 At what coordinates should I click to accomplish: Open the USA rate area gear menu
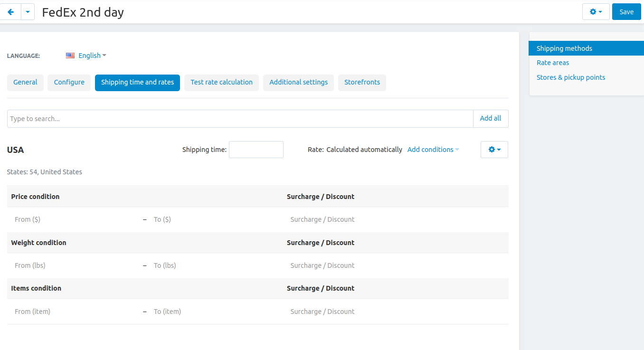(x=494, y=150)
